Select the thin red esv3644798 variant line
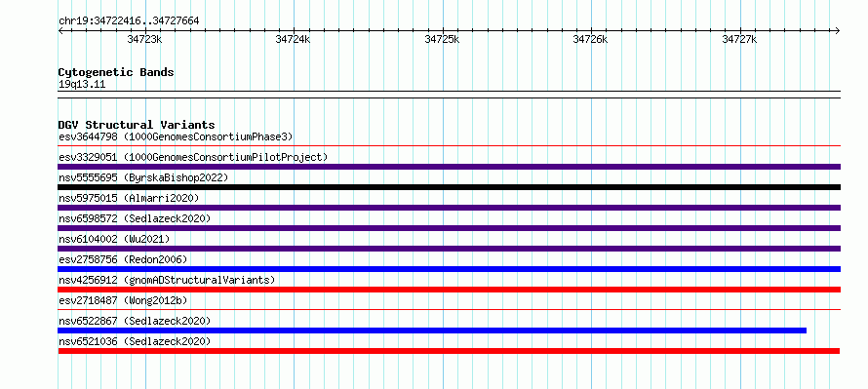Image resolution: width=868 pixels, height=389 pixels. pos(450,146)
